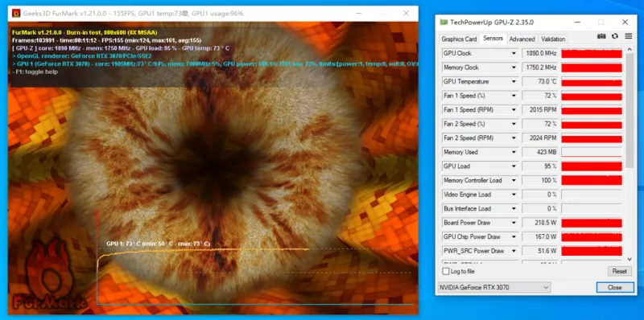The image size is (644, 320).
Task: Open the GPU Temperature sensor dropdown
Action: 514,82
